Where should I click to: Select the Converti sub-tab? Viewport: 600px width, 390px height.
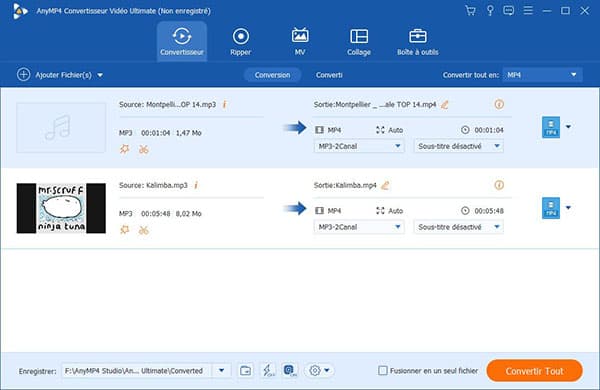coord(329,75)
